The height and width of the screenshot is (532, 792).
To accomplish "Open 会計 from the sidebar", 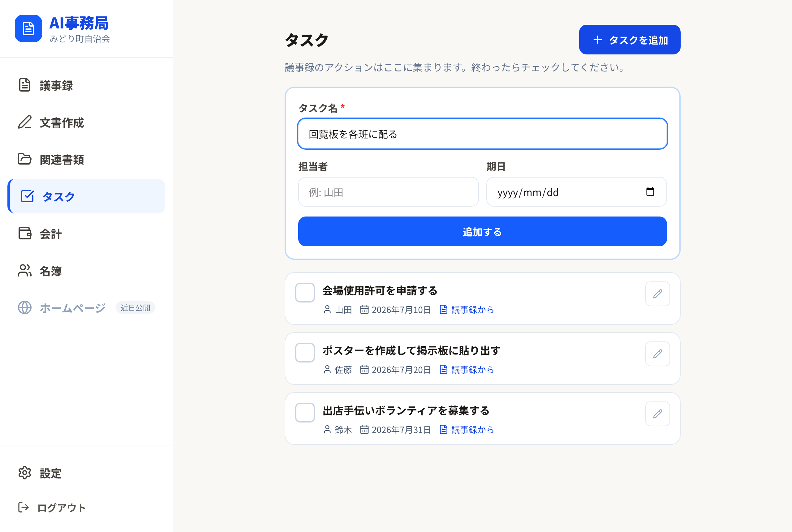I will tap(86, 234).
